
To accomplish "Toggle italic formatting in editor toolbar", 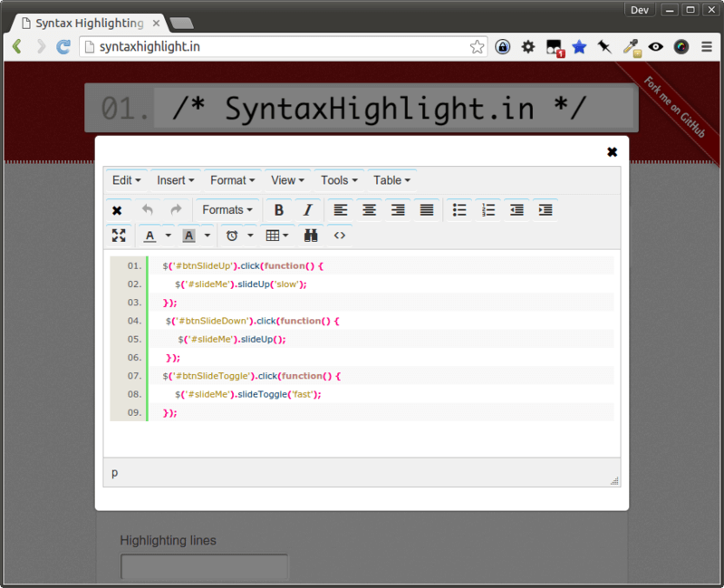I will tap(307, 210).
